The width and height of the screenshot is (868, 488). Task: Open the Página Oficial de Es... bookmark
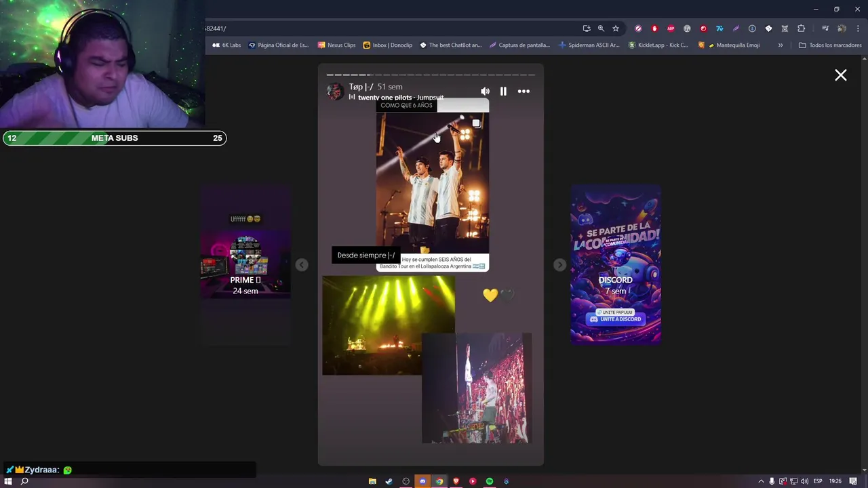click(278, 45)
